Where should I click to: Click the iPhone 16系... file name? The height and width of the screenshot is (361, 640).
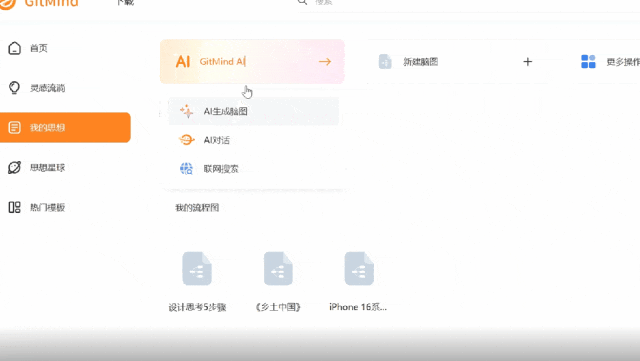pos(358,307)
